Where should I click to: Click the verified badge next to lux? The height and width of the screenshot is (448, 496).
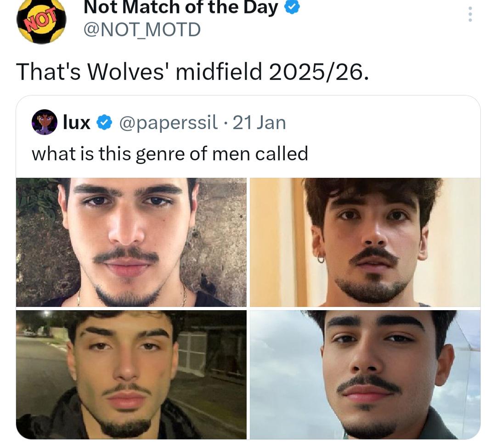tap(105, 123)
